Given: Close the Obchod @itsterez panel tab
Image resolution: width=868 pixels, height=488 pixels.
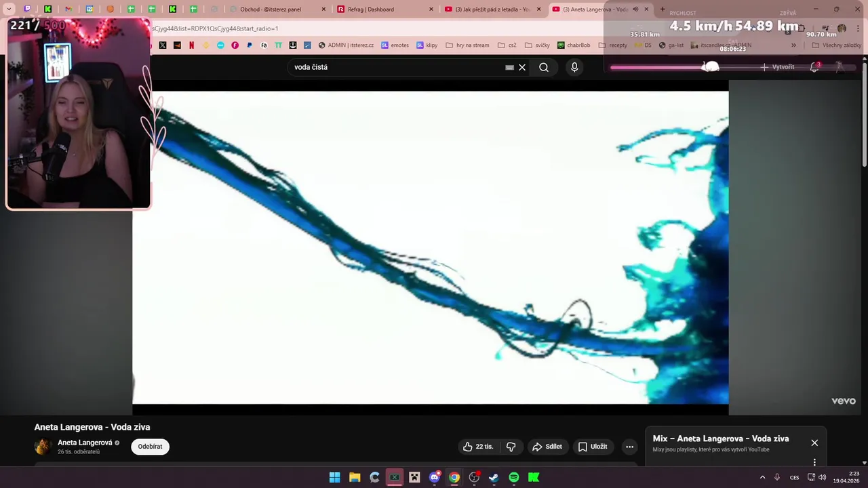Looking at the screenshot, I should click(323, 9).
